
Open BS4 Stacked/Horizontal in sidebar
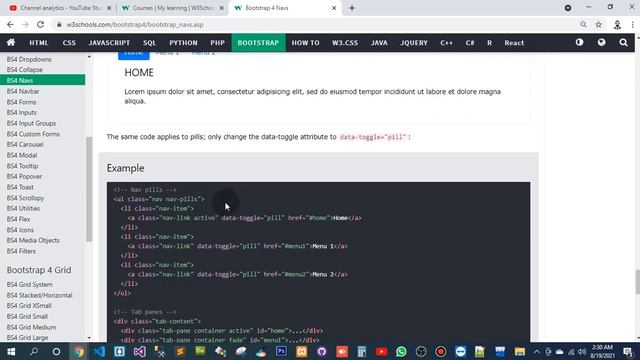[x=39, y=295]
